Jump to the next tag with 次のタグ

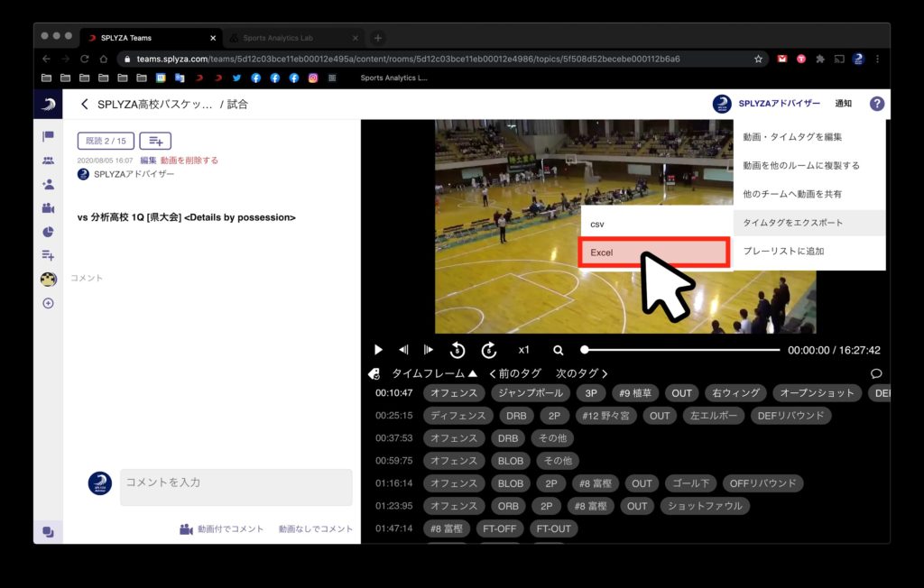pyautogui.click(x=582, y=373)
